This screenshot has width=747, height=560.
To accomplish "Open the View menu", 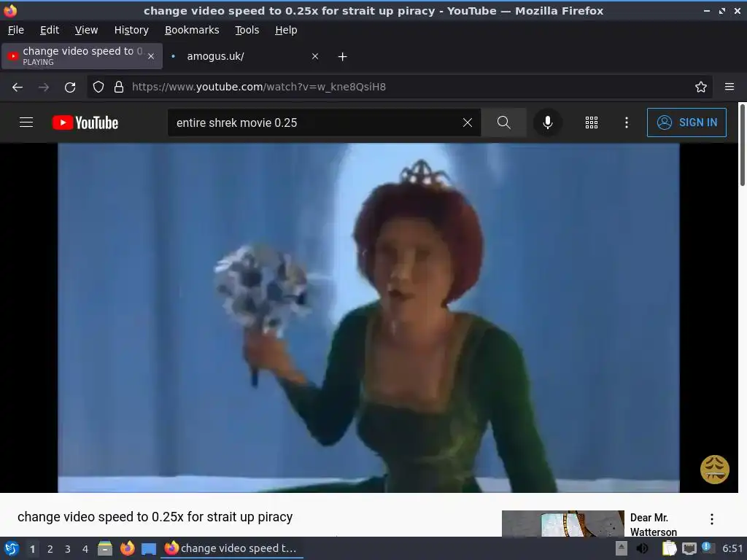I will (x=86, y=30).
